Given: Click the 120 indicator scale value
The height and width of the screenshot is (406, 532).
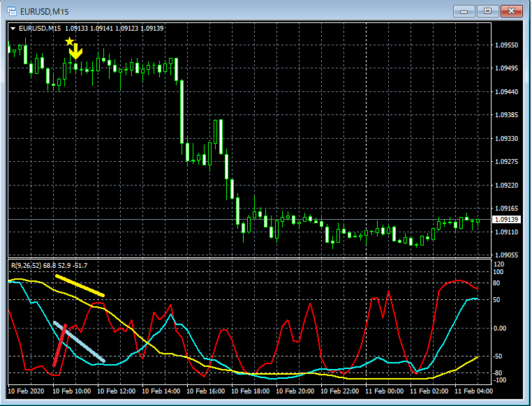Looking at the screenshot, I should tap(498, 264).
